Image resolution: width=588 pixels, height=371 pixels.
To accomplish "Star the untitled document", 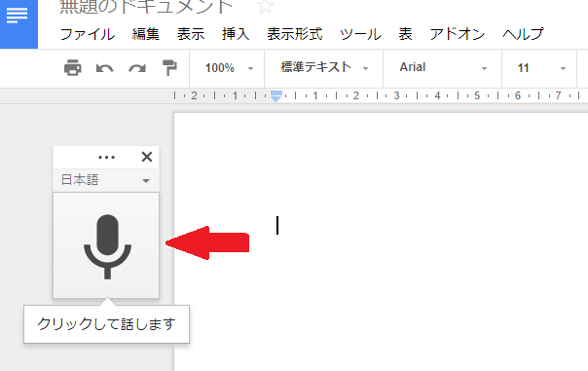I will point(265,7).
